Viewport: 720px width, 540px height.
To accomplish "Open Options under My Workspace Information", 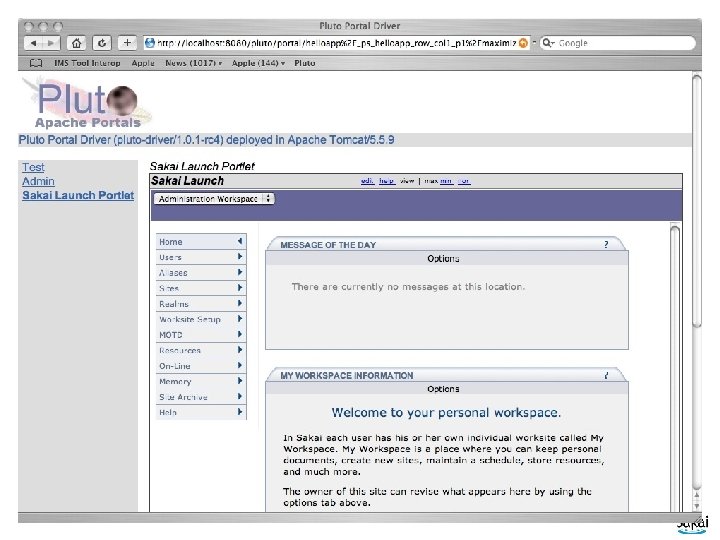I will 443,389.
